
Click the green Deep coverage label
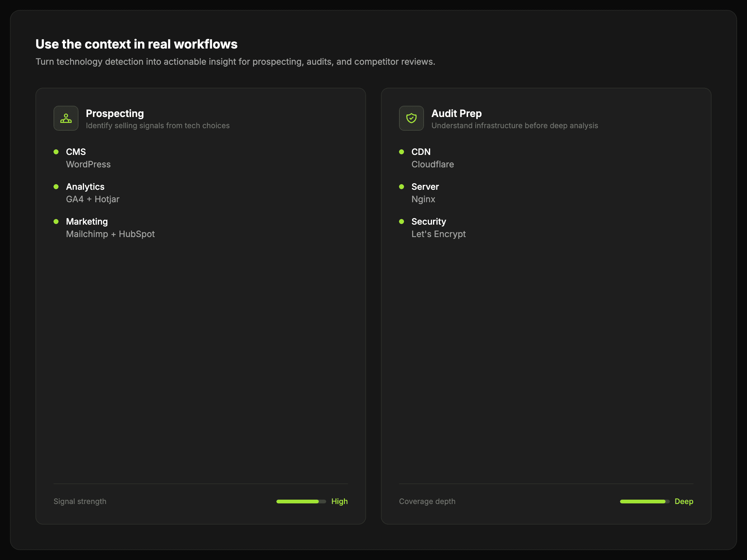point(684,501)
